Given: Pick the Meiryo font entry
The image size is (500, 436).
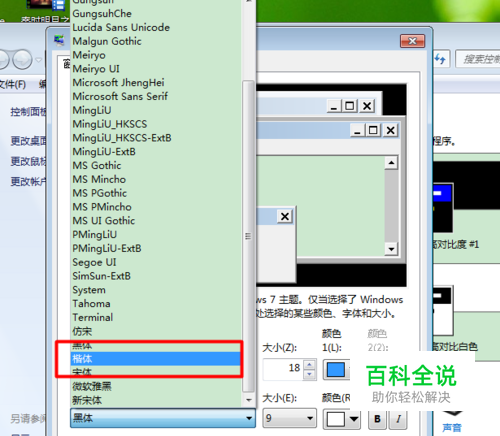Looking at the screenshot, I should pyautogui.click(x=156, y=55).
